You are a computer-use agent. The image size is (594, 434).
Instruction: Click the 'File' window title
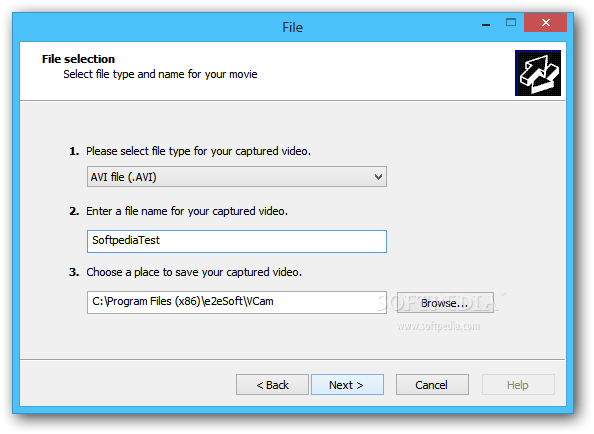pos(292,27)
